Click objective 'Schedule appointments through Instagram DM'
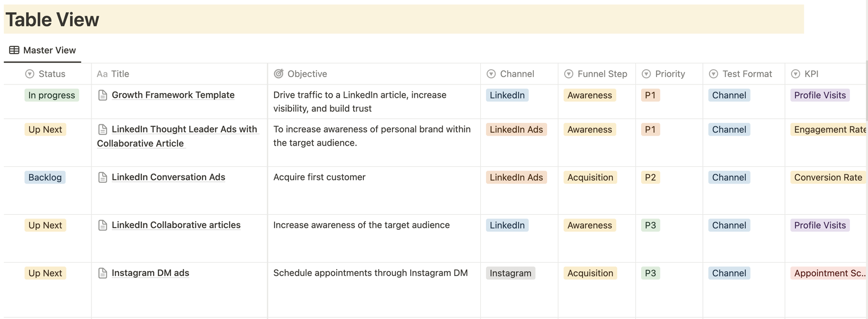This screenshot has height=319, width=868. [x=370, y=273]
